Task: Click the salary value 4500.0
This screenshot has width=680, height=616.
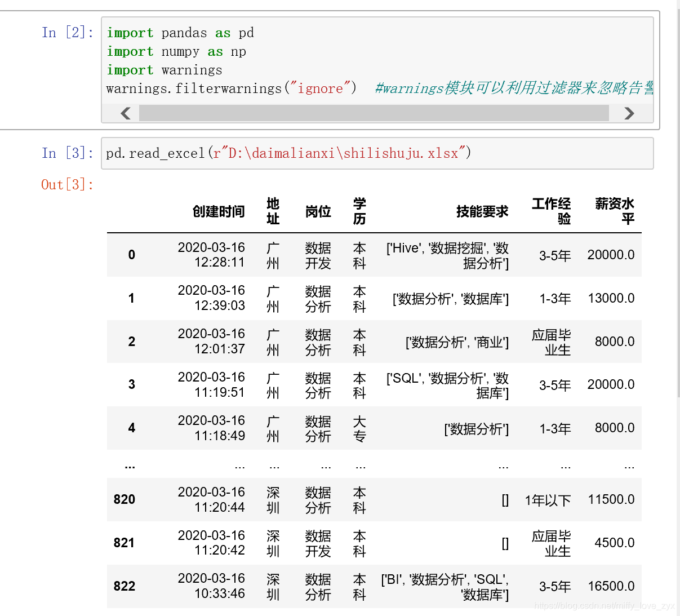Action: tap(615, 543)
